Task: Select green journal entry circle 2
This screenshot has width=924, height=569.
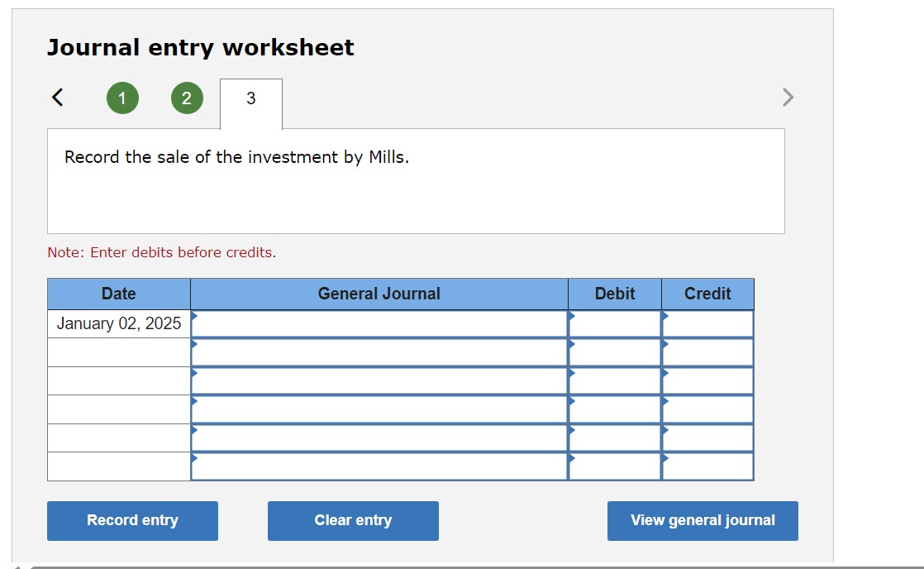Action: tap(186, 97)
